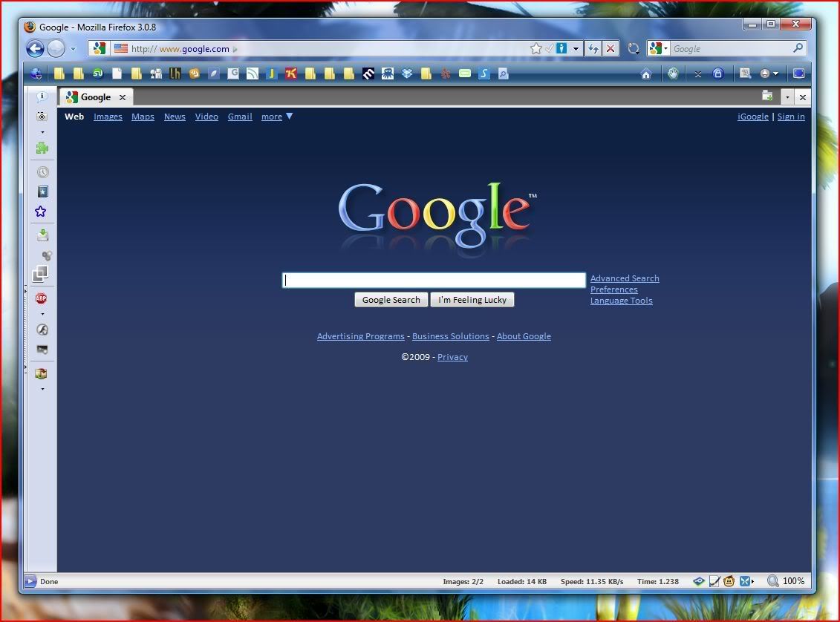Click the Google favicon in the address bar
840x622 pixels.
(99, 49)
